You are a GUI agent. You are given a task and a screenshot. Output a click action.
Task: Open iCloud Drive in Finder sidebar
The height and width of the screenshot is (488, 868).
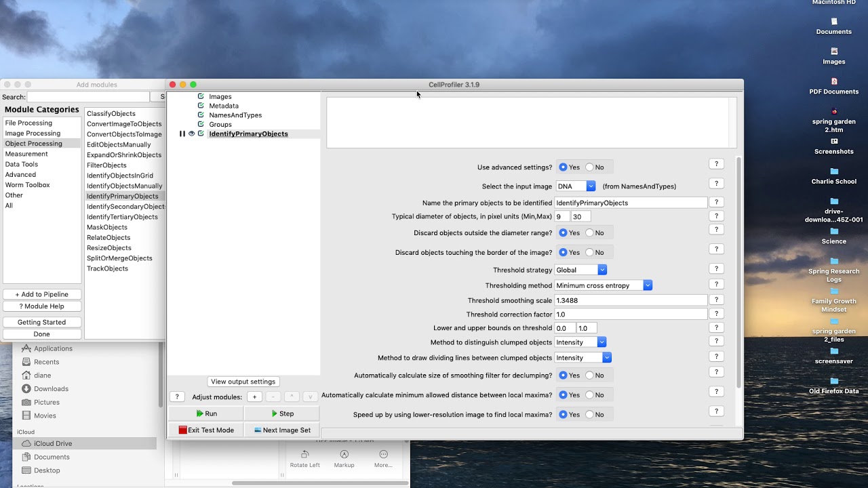pyautogui.click(x=53, y=443)
